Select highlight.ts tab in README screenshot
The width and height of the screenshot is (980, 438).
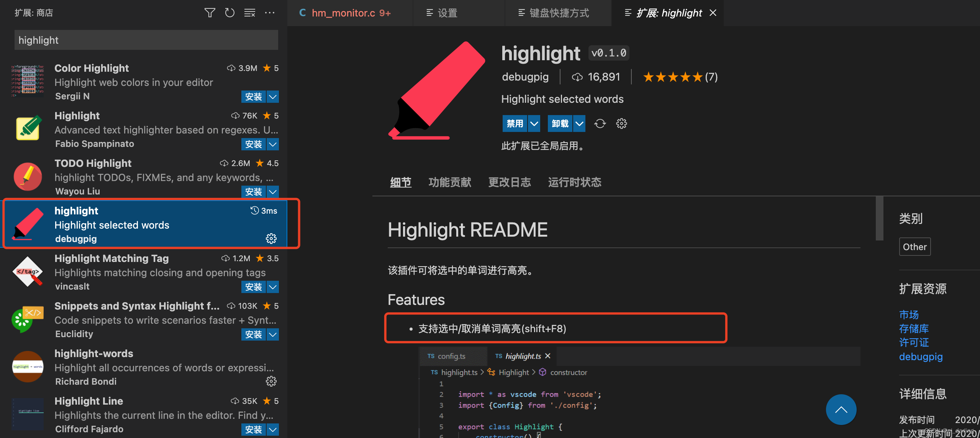[523, 356]
